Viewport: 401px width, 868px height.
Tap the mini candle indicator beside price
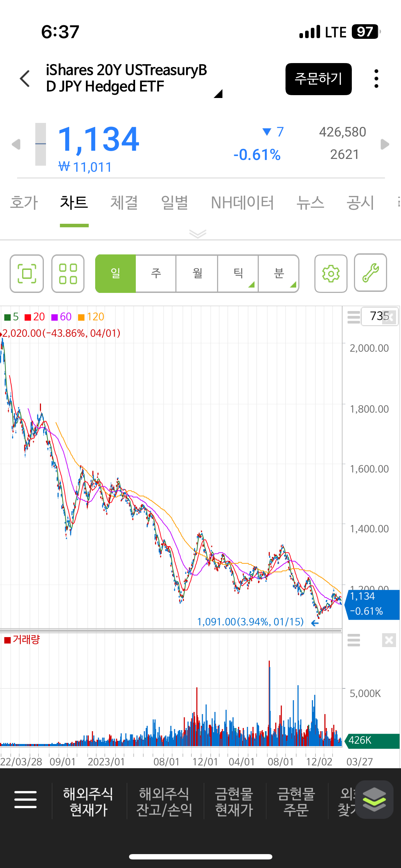click(41, 144)
